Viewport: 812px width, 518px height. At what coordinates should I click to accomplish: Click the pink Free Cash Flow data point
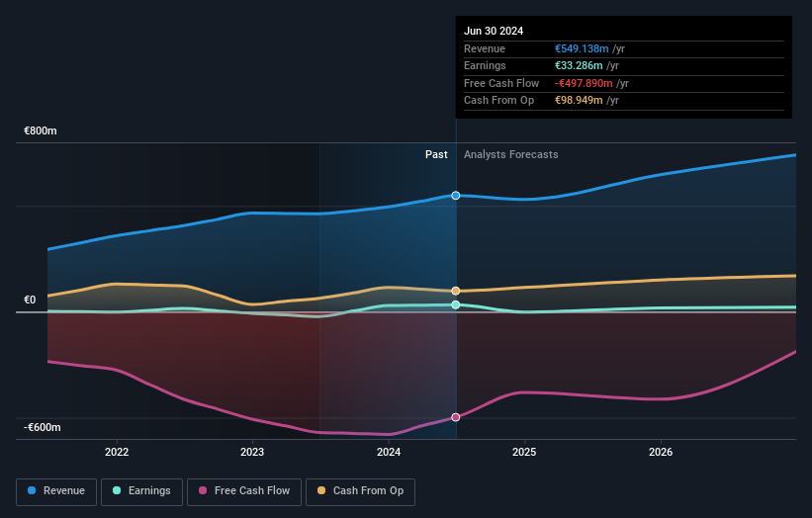456,417
